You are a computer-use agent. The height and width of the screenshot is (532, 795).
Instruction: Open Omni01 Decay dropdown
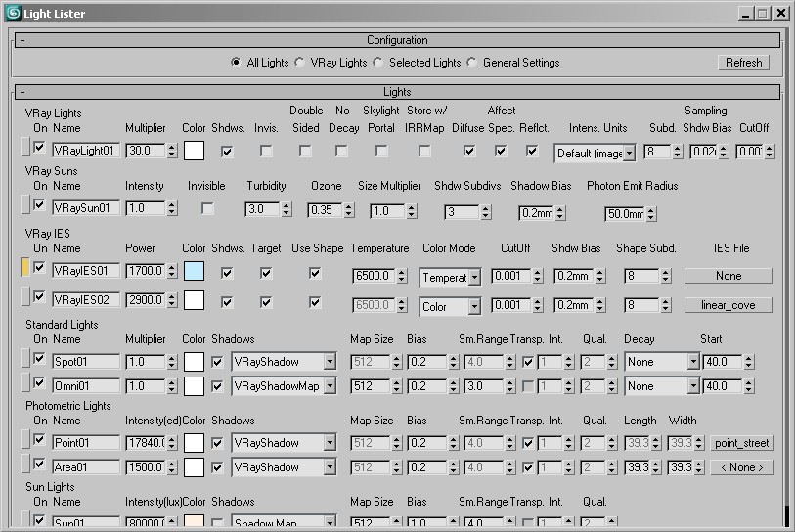[x=662, y=386]
